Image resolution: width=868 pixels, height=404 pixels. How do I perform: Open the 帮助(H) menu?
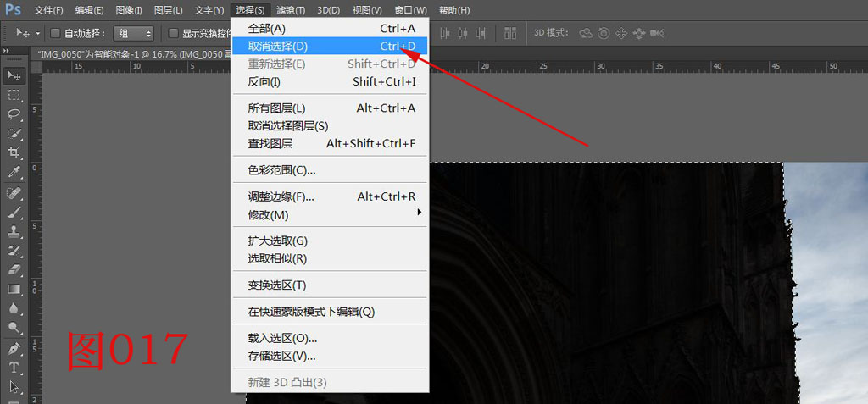click(x=454, y=10)
